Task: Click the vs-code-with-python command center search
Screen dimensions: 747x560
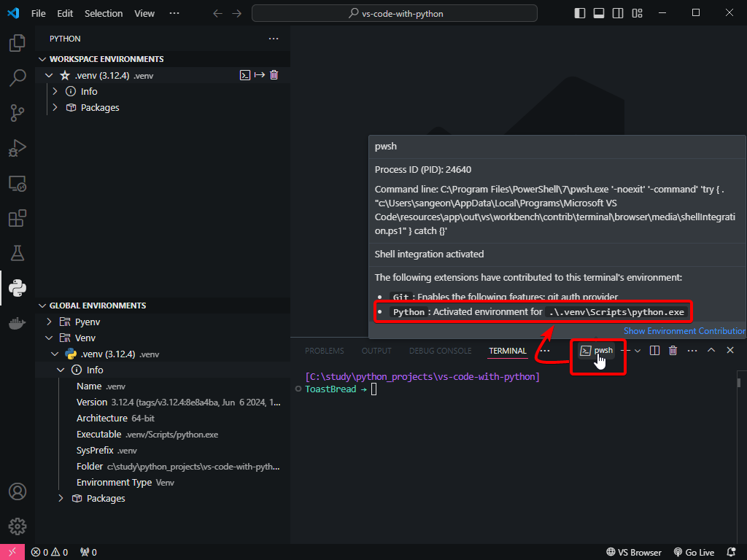Action: click(395, 13)
